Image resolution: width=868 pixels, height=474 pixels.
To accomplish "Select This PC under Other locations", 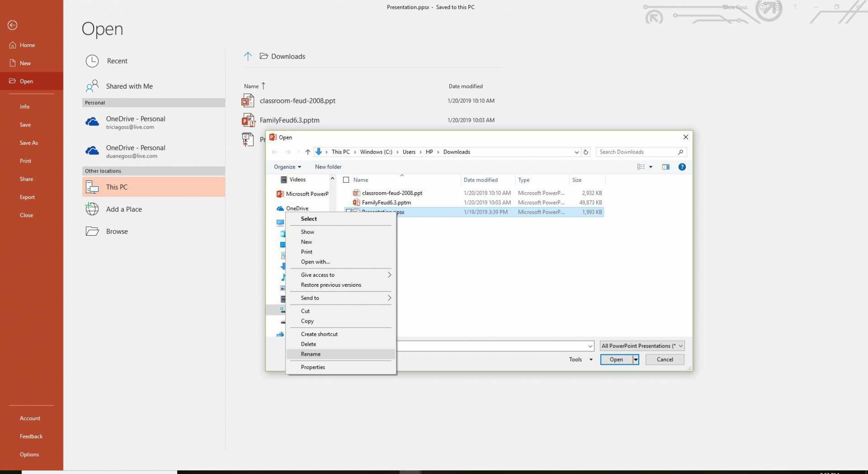I will pos(153,187).
